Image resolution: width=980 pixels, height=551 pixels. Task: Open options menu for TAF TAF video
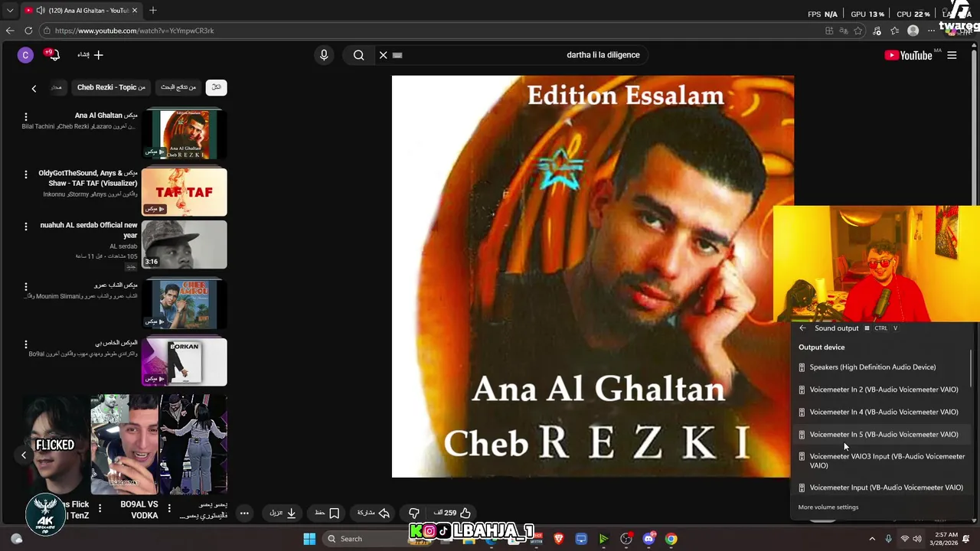coord(26,174)
